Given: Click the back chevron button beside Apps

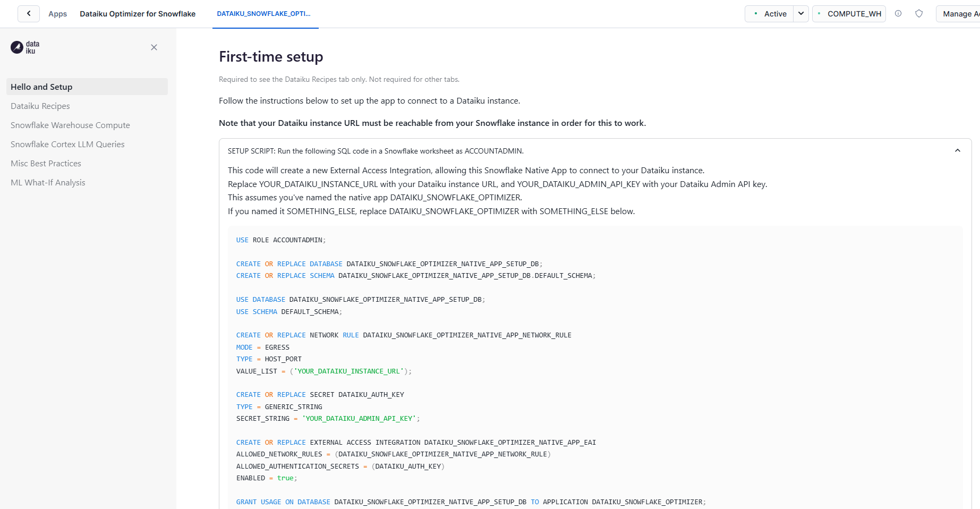Looking at the screenshot, I should pyautogui.click(x=29, y=14).
